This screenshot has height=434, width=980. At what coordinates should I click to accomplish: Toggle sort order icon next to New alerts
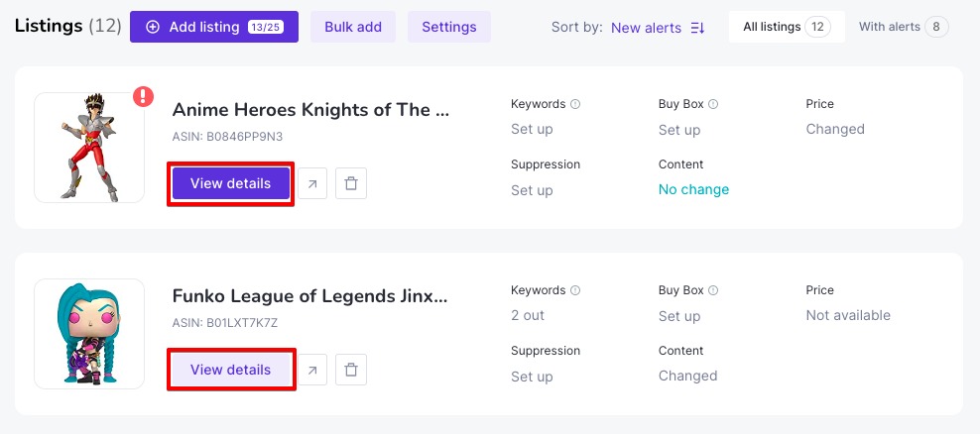(x=697, y=28)
